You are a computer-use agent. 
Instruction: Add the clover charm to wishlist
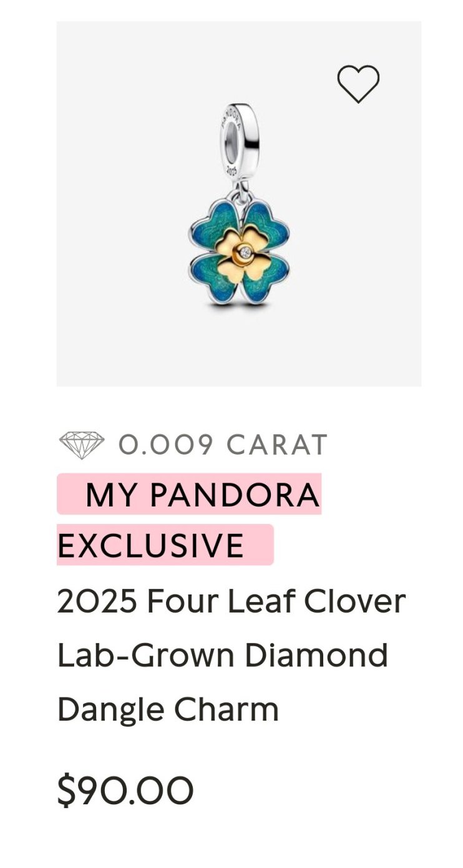click(358, 84)
